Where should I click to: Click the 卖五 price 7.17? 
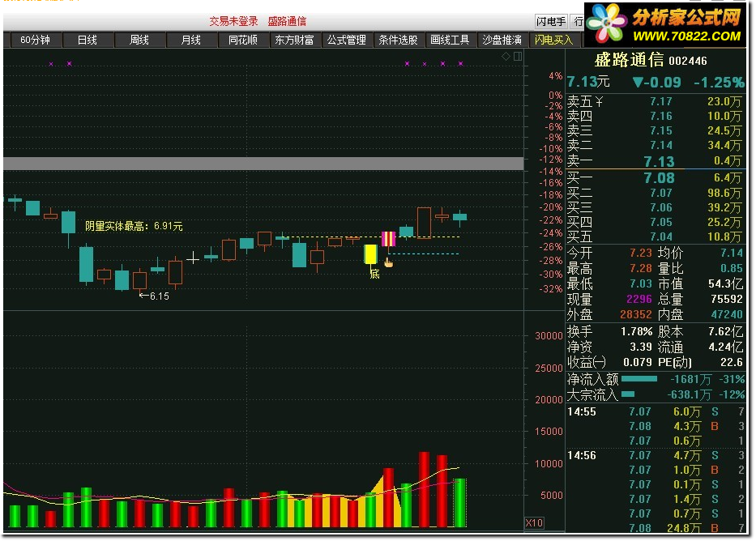click(x=660, y=102)
